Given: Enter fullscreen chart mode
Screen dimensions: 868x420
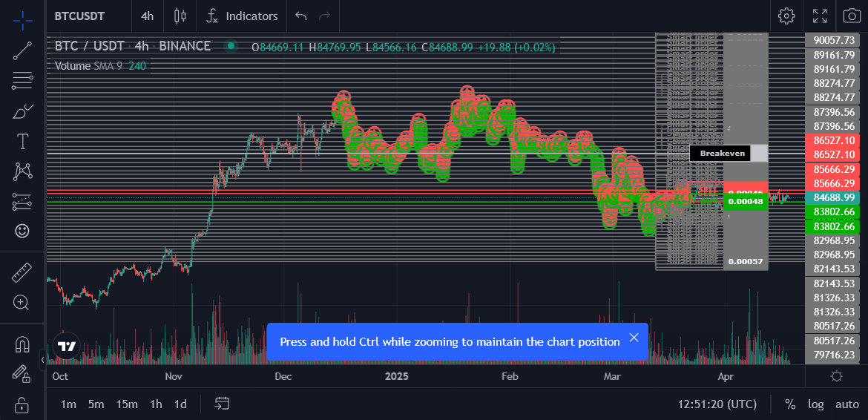Looking at the screenshot, I should pos(820,16).
